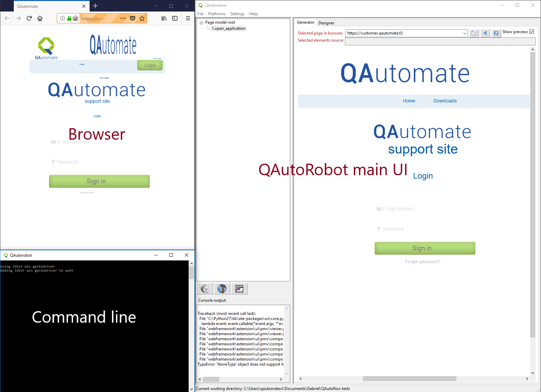The image size is (541, 392).
Task: Open Firefox page actions ellipsis menu
Action: point(123,18)
